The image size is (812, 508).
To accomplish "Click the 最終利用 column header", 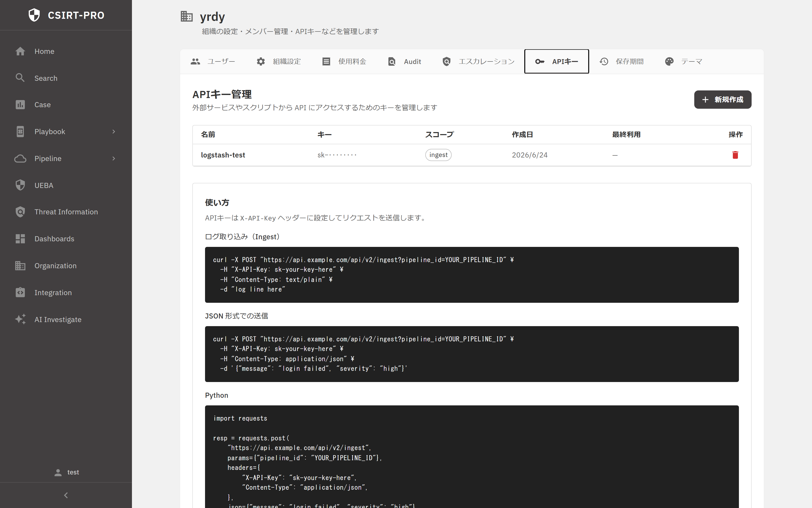I will tap(626, 134).
